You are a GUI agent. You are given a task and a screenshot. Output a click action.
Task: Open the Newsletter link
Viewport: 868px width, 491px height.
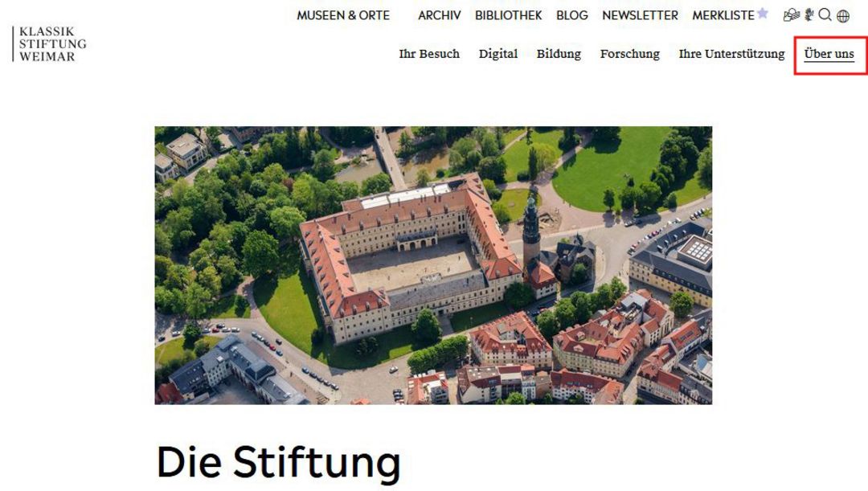pos(640,15)
